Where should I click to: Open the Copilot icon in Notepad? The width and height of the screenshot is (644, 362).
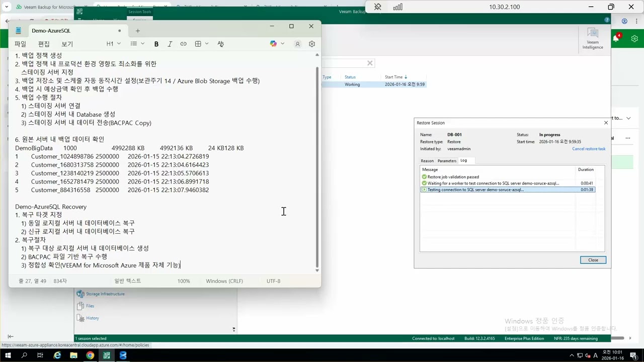(273, 44)
